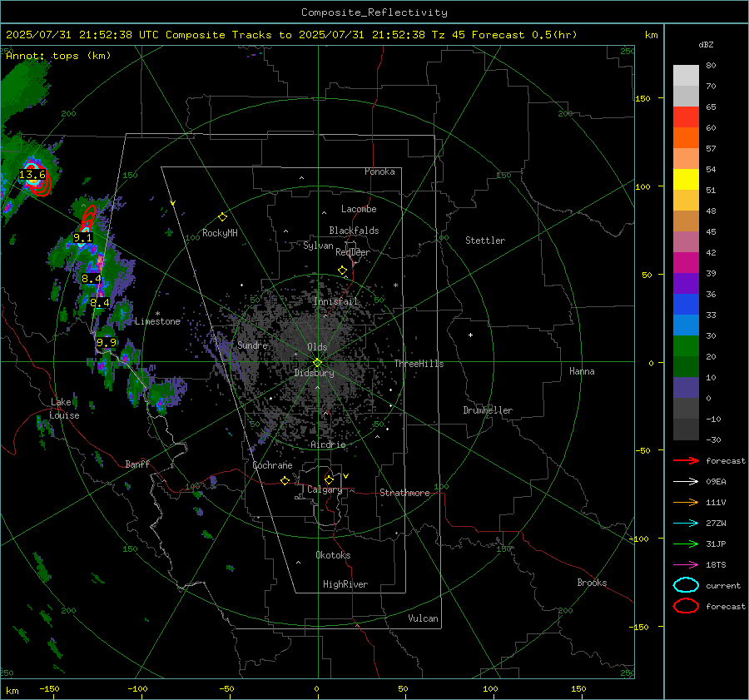The width and height of the screenshot is (749, 700).
Task: Click the Stettler map label
Action: (485, 241)
